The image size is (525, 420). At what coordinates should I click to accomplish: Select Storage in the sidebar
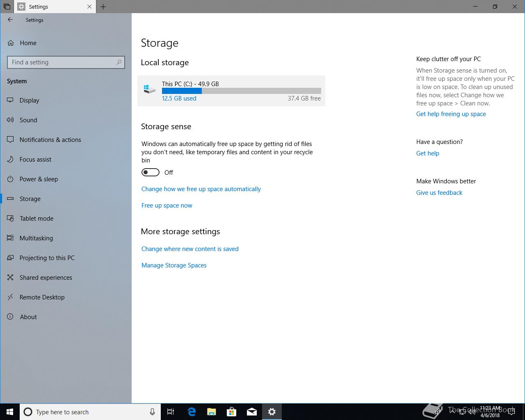[x=66, y=199]
